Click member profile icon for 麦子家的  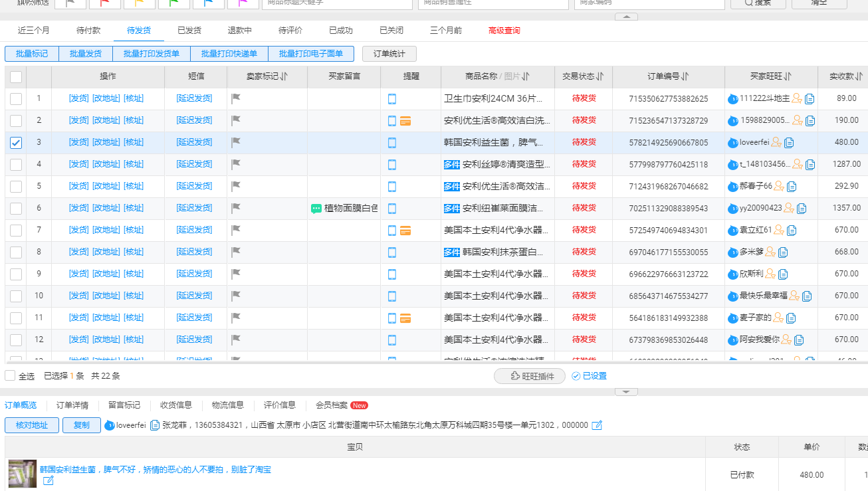click(778, 318)
